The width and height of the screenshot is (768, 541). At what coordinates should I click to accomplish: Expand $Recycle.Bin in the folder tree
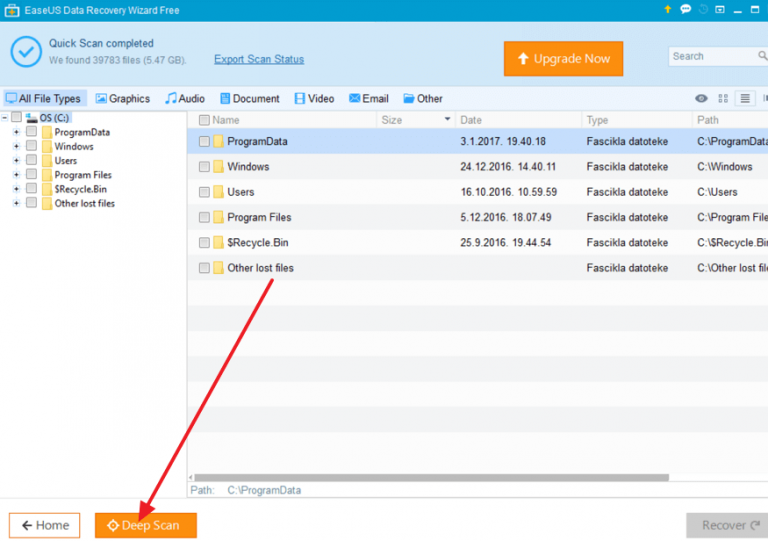click(x=16, y=189)
